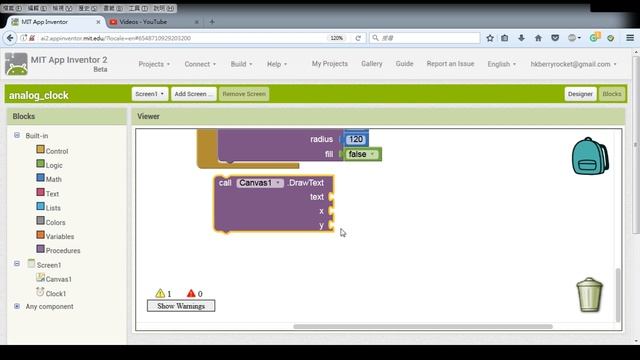Go to browser home icon

[x=538, y=38]
